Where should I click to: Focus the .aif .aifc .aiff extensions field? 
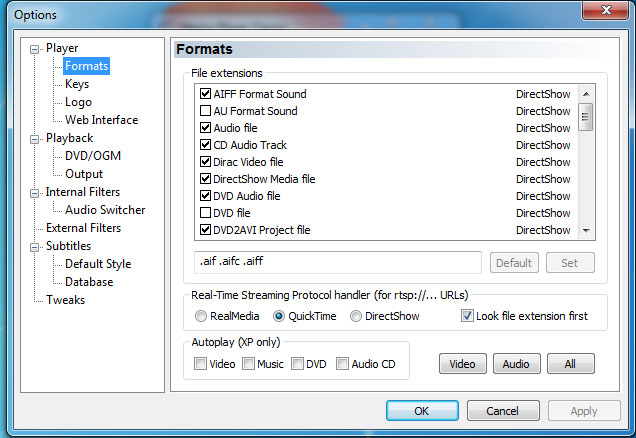(337, 262)
